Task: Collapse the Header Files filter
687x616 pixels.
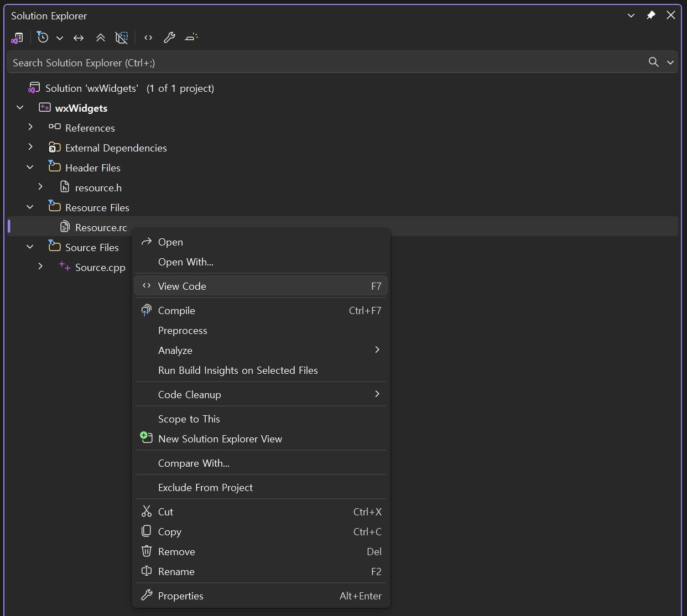Action: click(30, 167)
